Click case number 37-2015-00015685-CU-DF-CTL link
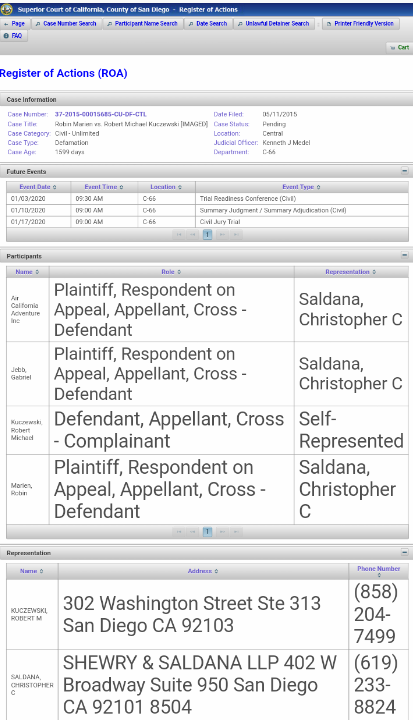 (101, 114)
